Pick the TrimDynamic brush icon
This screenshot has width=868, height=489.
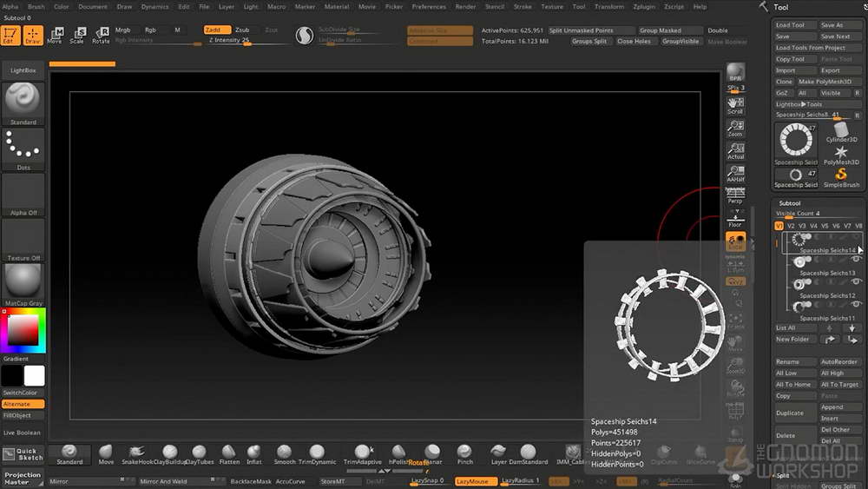(x=317, y=454)
